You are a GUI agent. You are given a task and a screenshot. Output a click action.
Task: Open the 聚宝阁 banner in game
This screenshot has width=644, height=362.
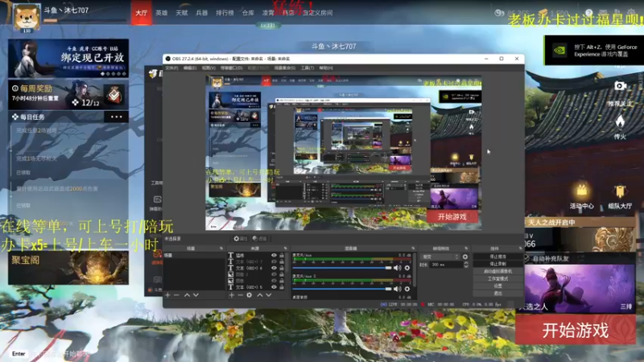point(68,268)
